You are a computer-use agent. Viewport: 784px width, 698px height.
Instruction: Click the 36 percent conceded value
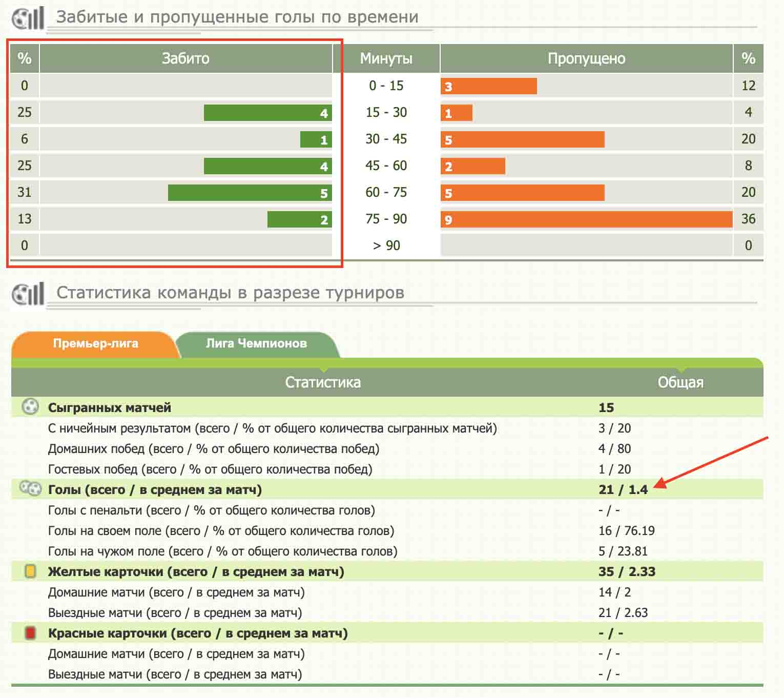tap(749, 219)
